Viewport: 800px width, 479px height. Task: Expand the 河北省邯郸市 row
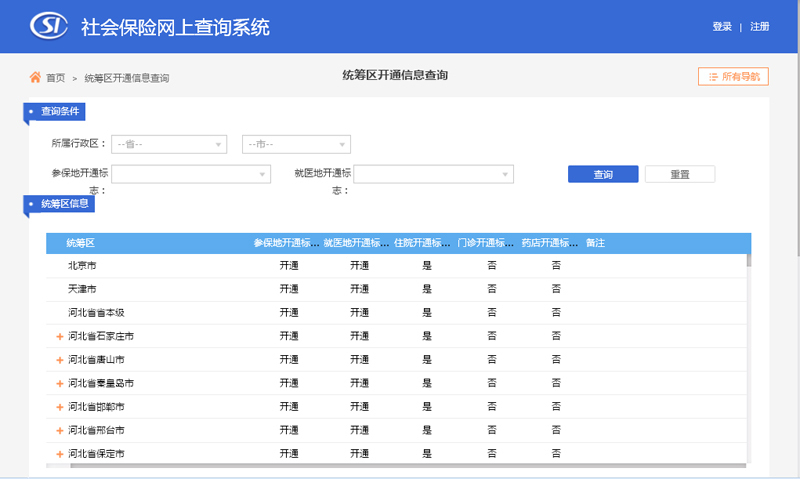[x=60, y=407]
